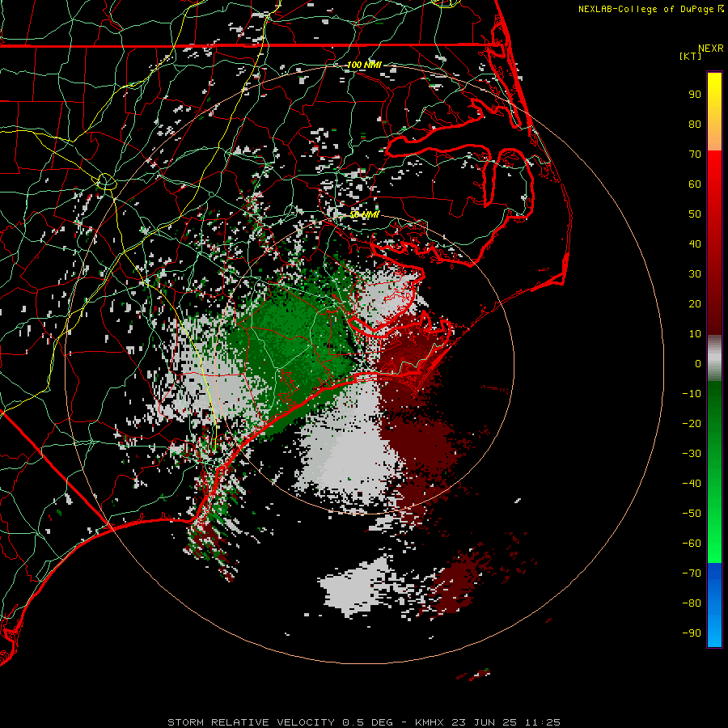The image size is (728, 728).
Task: Click the -20 value on the velocity scale
Action: point(692,423)
